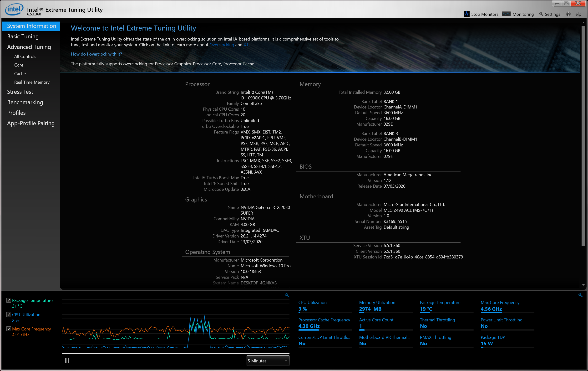Pause the monitoring graph
The width and height of the screenshot is (588, 371).
tap(67, 361)
